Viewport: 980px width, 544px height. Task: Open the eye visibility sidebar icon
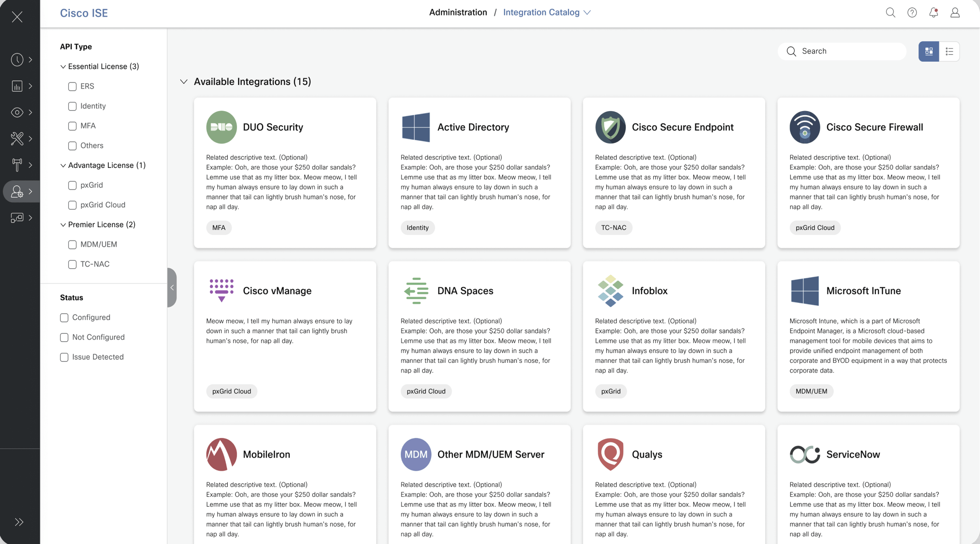pos(17,112)
